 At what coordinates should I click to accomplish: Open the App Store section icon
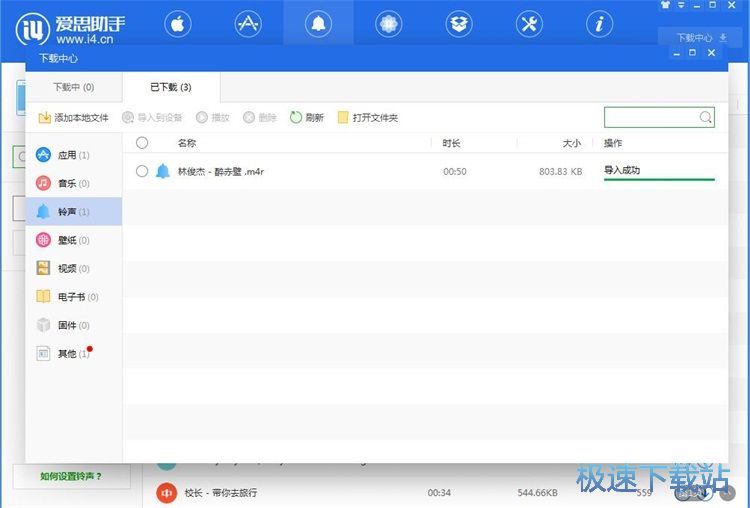pos(248,24)
